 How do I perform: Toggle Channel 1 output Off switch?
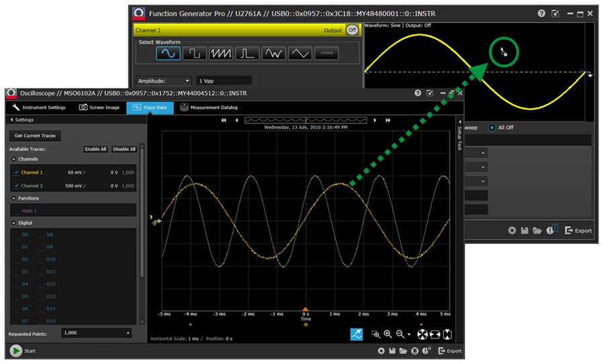click(x=352, y=30)
